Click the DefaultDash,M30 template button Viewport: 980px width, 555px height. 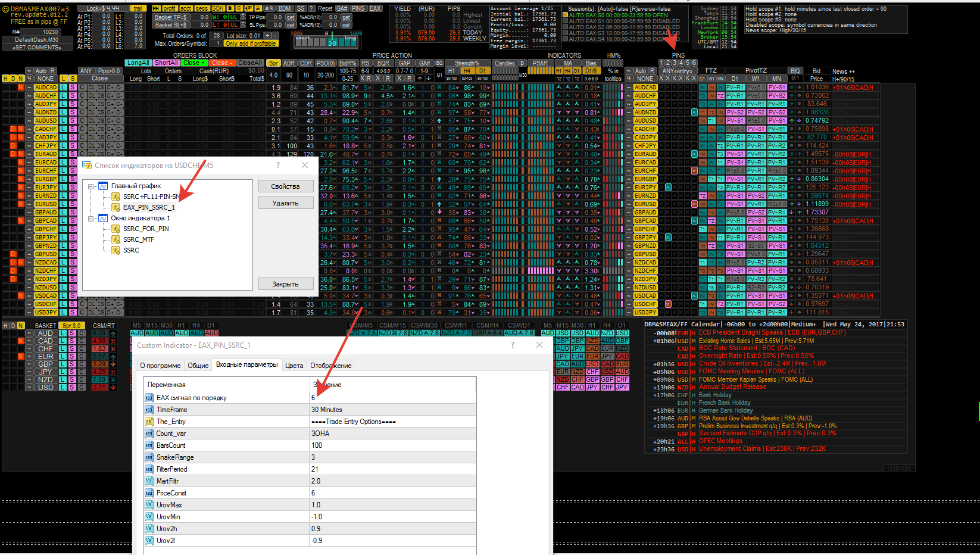36,40
